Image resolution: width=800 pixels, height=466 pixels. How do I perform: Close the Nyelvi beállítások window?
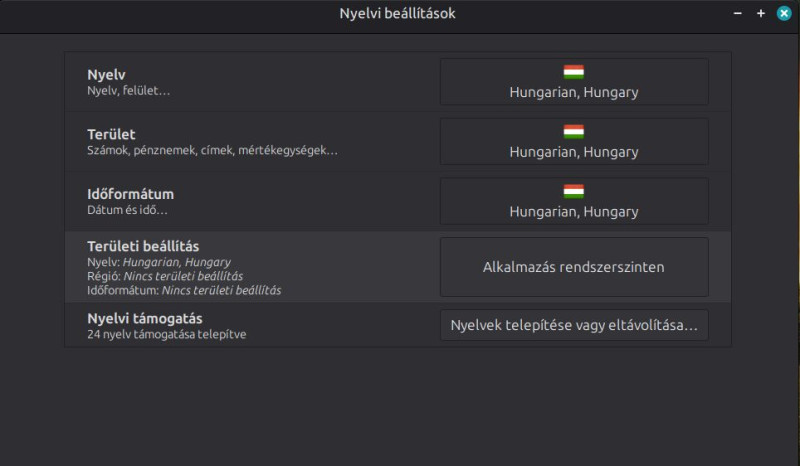784,14
